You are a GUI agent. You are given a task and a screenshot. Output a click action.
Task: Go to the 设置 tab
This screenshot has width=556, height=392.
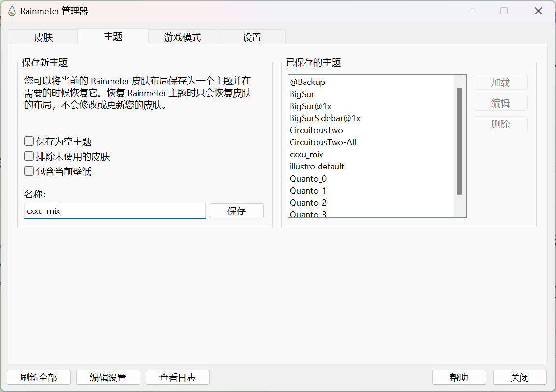(251, 37)
